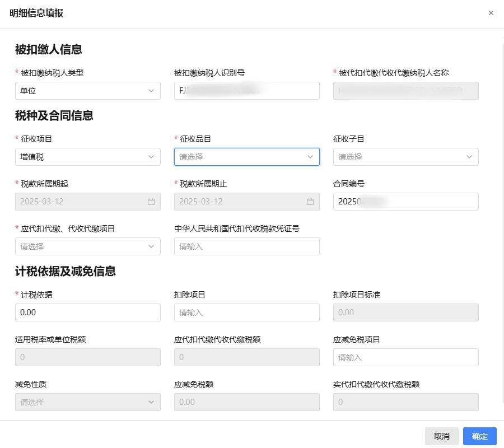Click the 合同编号 input field
The width and height of the screenshot is (504, 448).
[x=405, y=202]
